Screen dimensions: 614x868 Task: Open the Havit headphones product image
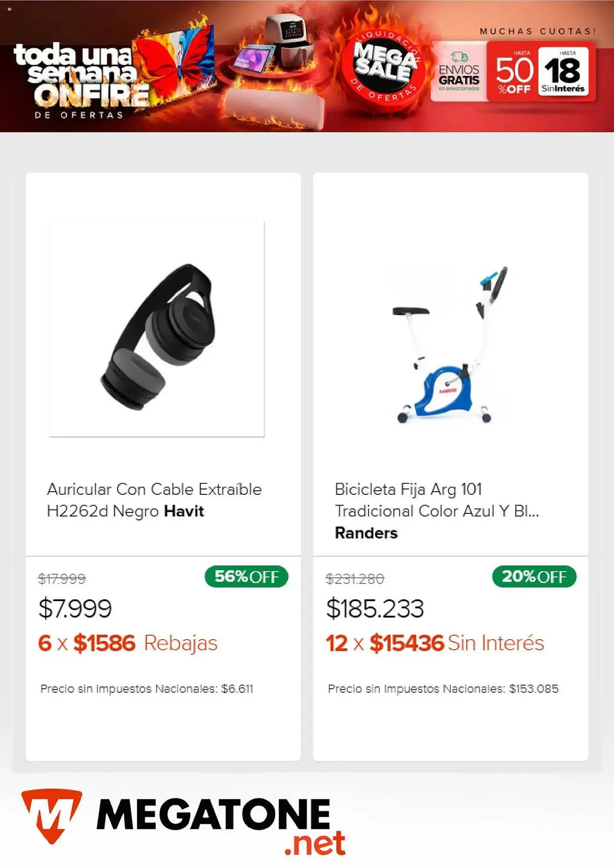click(x=157, y=329)
